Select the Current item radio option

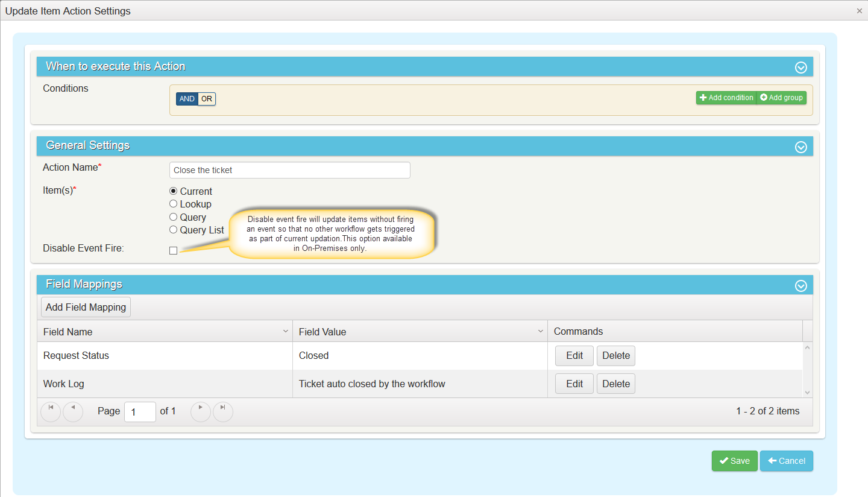tap(173, 191)
